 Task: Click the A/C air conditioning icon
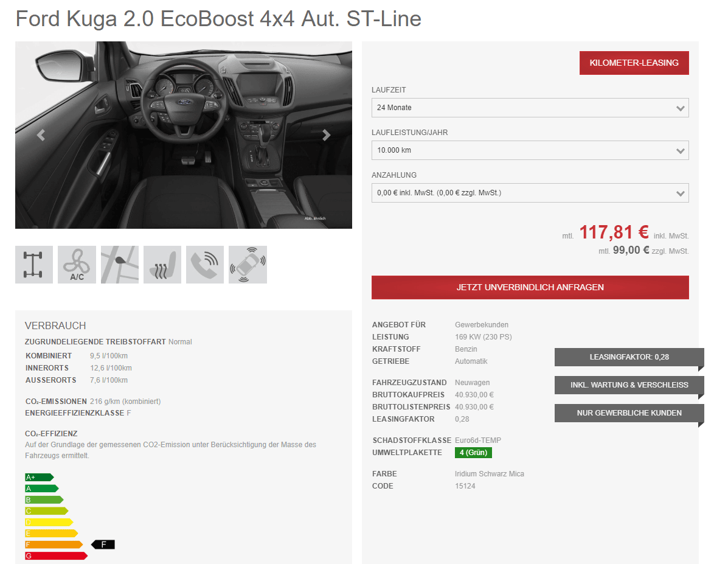point(77,264)
